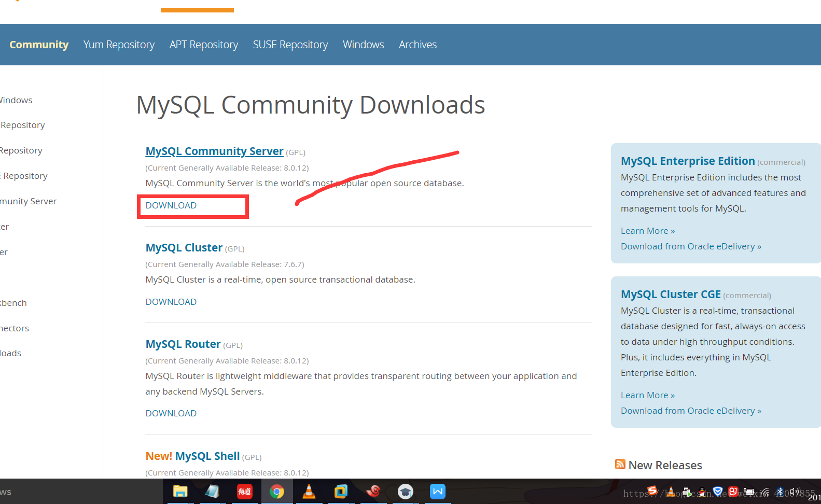Open the MySQL Cluster CGE heading link
The width and height of the screenshot is (821, 504).
click(671, 294)
